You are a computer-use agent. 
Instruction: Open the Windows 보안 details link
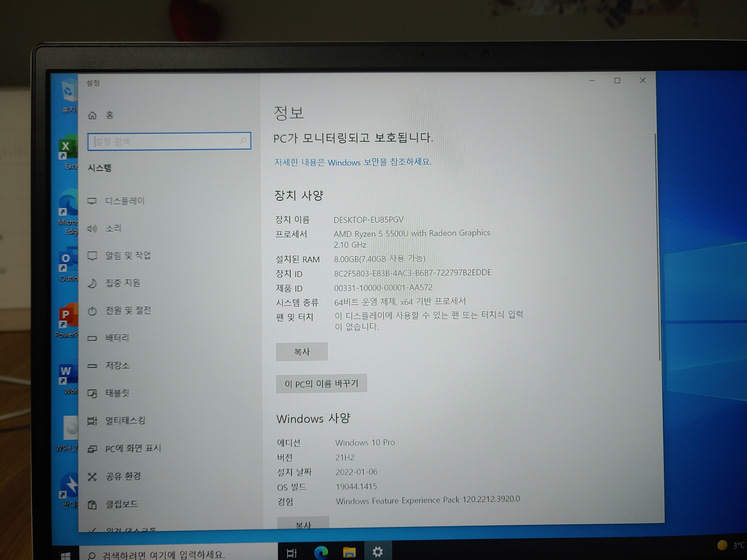(353, 162)
